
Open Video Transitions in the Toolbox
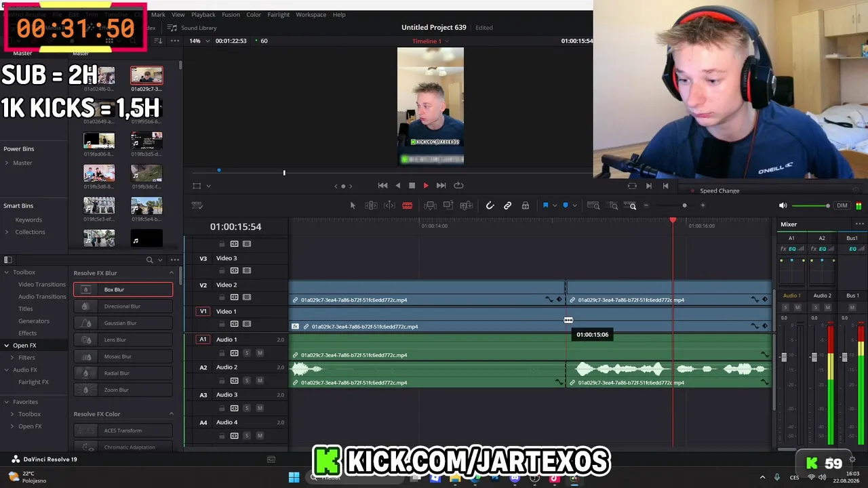point(42,285)
